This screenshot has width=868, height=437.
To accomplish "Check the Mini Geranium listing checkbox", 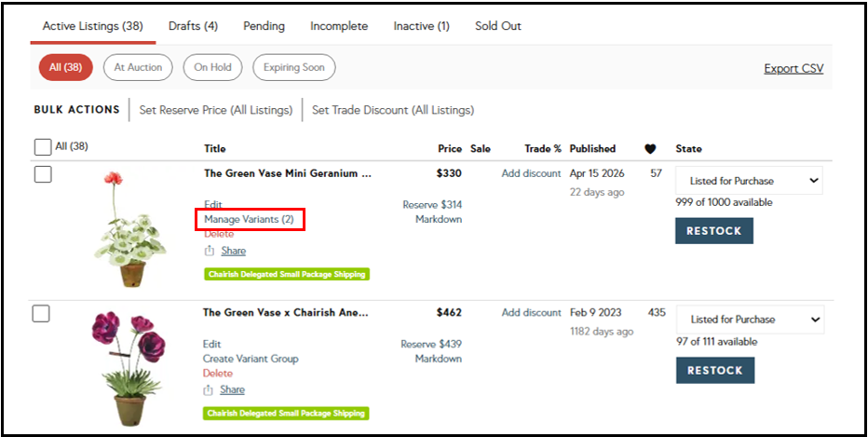I will pos(43,174).
